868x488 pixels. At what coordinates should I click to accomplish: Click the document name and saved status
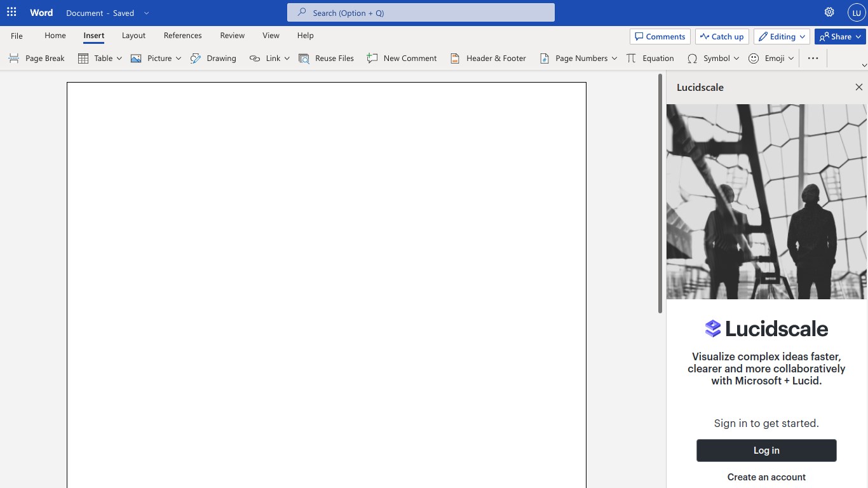click(x=100, y=13)
